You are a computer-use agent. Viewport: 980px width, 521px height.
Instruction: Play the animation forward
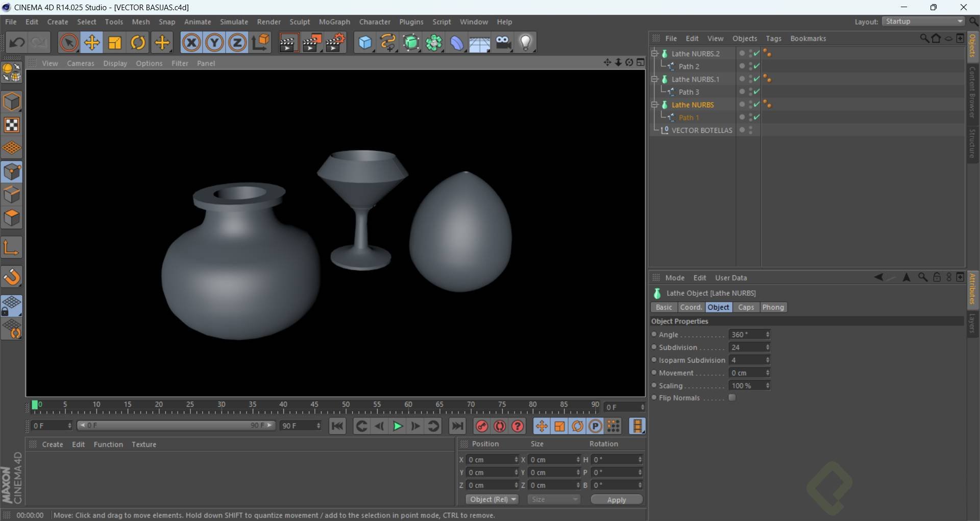tap(398, 426)
